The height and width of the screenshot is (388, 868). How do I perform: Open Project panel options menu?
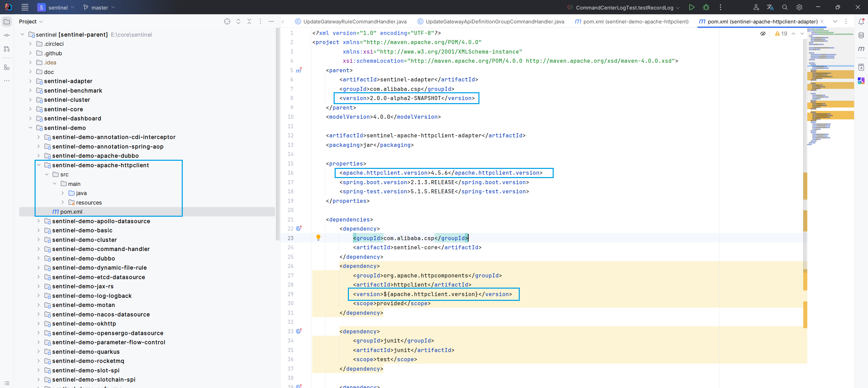pyautogui.click(x=260, y=21)
